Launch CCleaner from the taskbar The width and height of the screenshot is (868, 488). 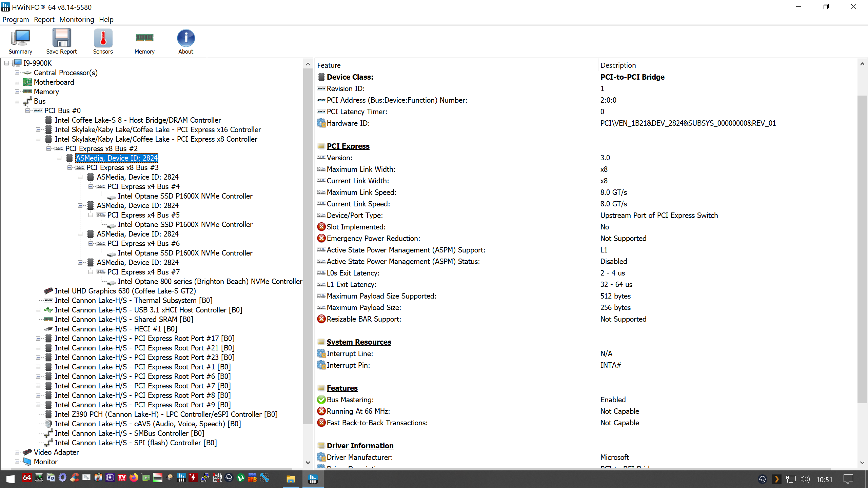tap(74, 478)
